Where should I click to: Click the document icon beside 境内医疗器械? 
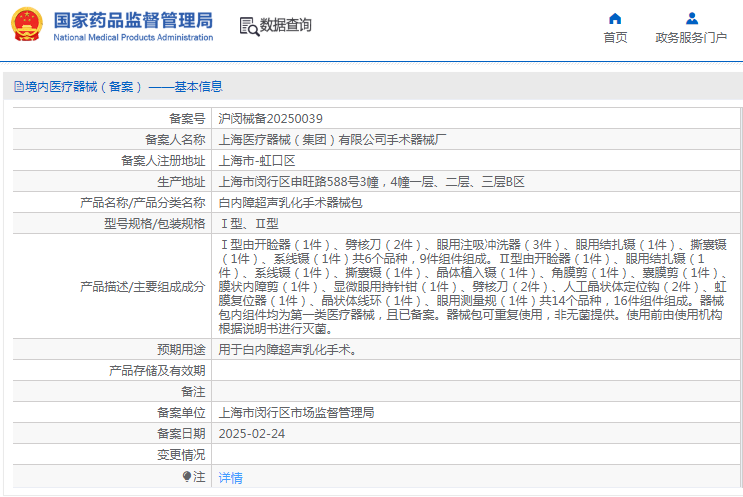tap(19, 87)
